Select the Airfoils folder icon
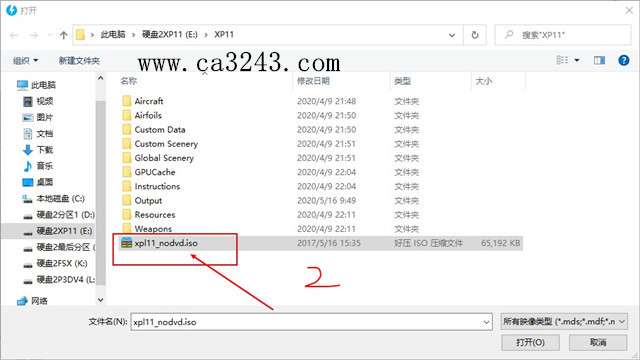The height and width of the screenshot is (360, 640). (x=127, y=115)
